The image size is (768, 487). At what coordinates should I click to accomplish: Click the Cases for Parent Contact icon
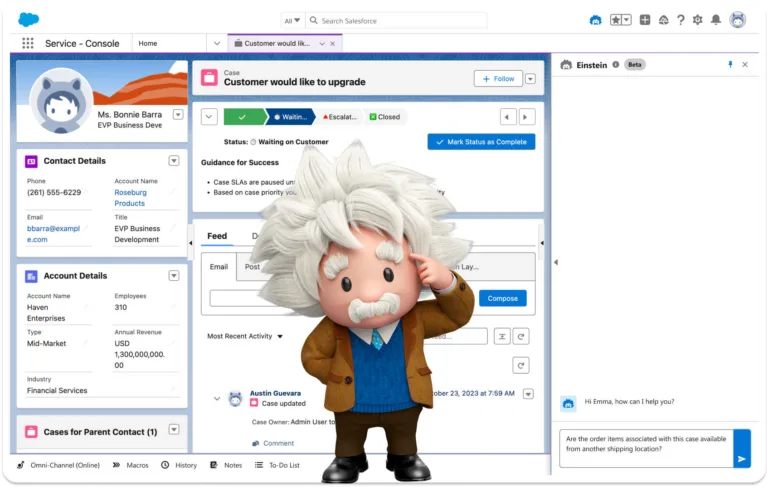(31, 432)
